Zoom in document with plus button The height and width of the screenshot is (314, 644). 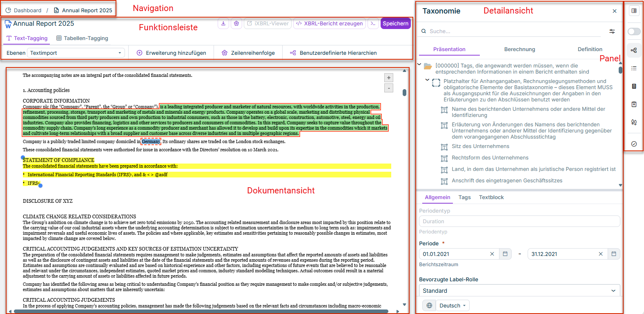click(x=389, y=78)
